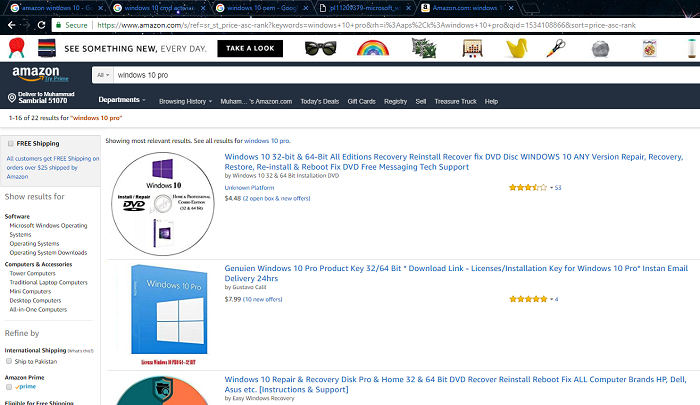Open Help in the nav bar
Viewport: 700px width, 405px height.
tap(491, 101)
